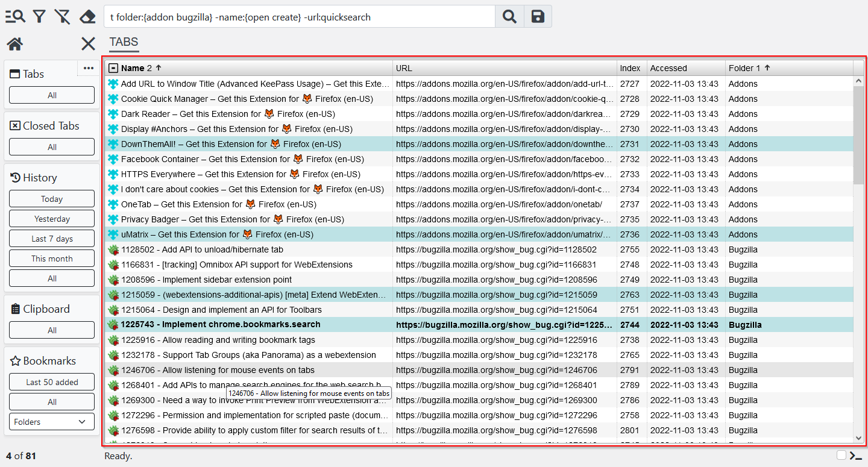Select the '1269300 - Need a way' row
Viewport: 868px width, 467px height.
point(479,400)
